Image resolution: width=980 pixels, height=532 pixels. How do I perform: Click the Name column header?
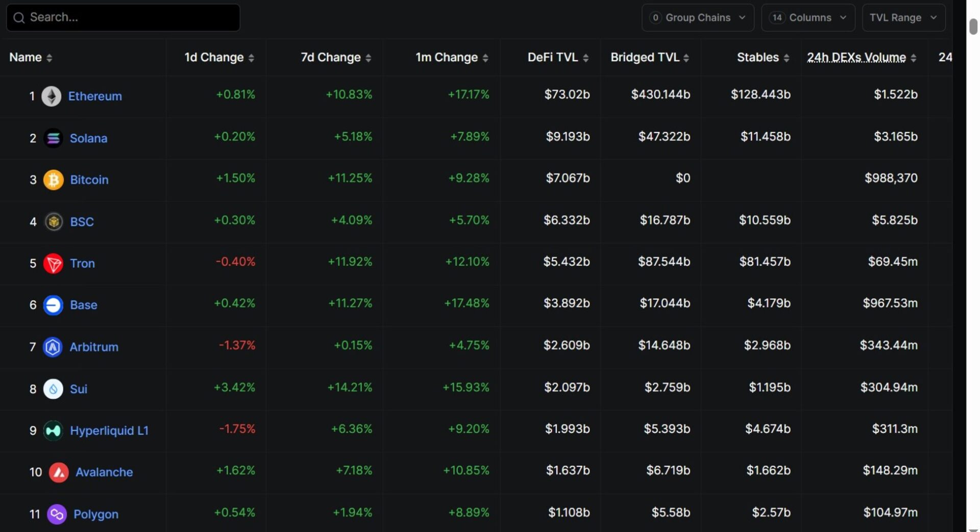tap(26, 57)
